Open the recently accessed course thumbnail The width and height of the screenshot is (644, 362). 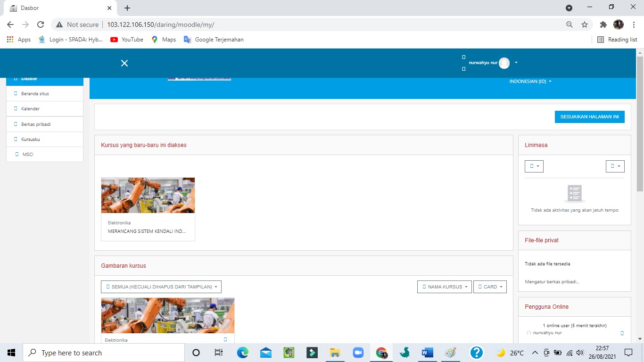tap(148, 195)
